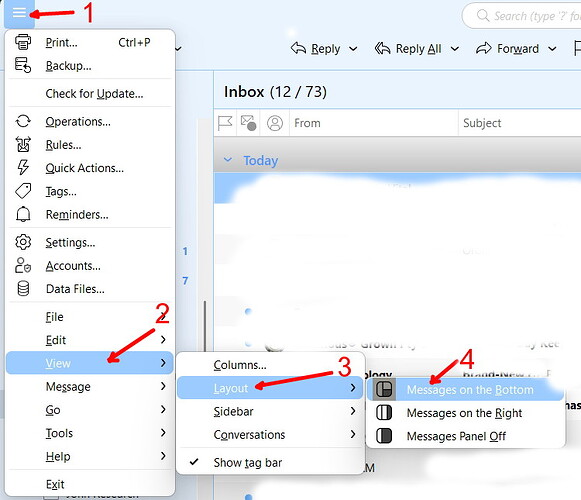This screenshot has width=581, height=500.
Task: Collapse the Today group chevron
Action: [228, 160]
